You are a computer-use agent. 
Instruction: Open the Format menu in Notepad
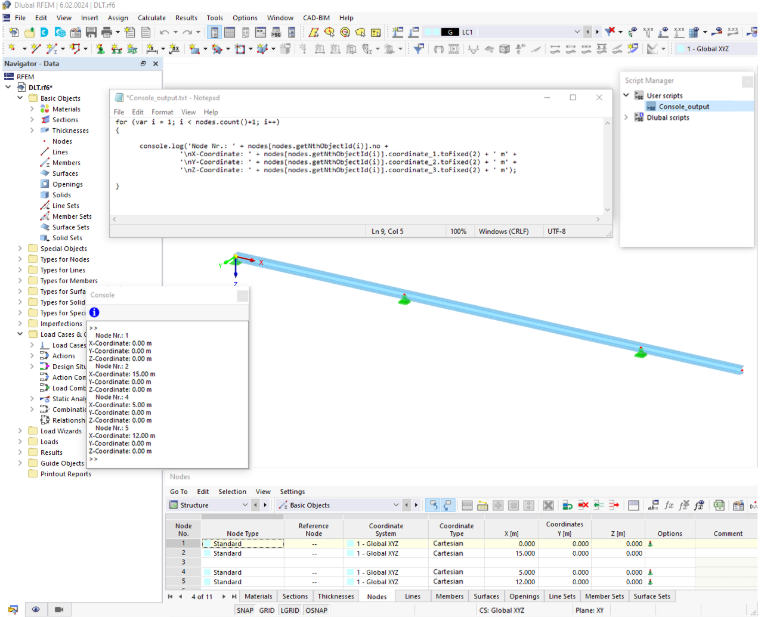pos(162,112)
